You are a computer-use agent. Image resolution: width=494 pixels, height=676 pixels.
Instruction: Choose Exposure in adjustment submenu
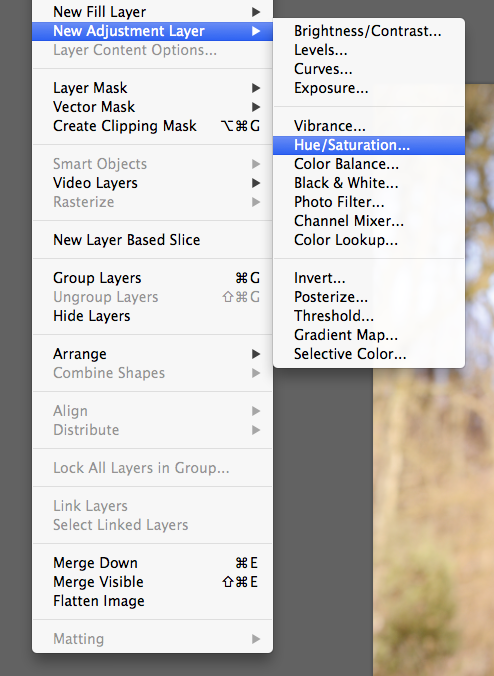[369, 88]
